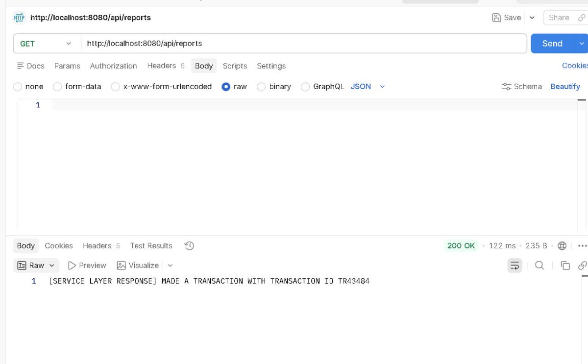Open the response history clock icon
Image resolution: width=588 pixels, height=364 pixels.
pyautogui.click(x=189, y=245)
